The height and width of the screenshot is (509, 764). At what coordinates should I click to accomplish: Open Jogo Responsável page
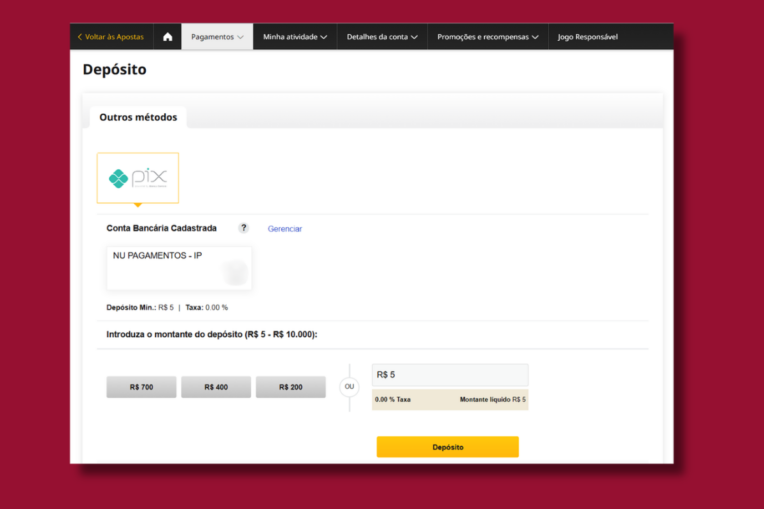point(588,37)
